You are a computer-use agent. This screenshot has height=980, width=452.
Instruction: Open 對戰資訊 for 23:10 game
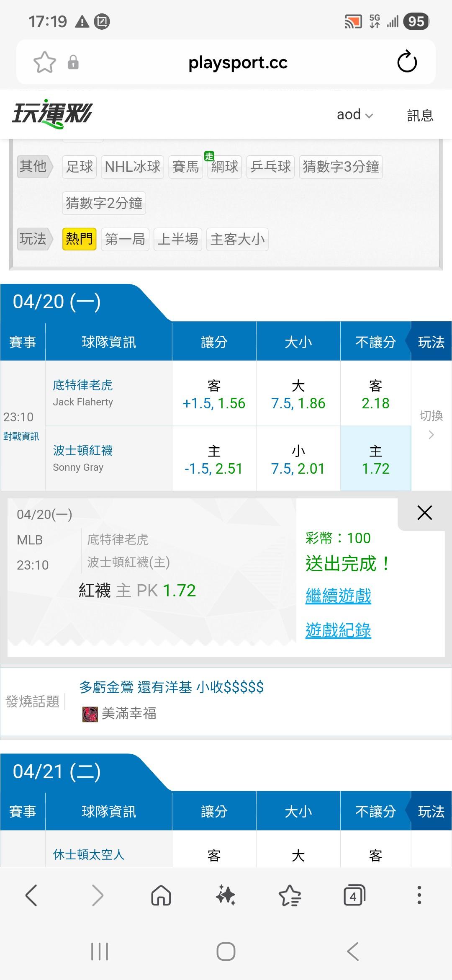21,436
